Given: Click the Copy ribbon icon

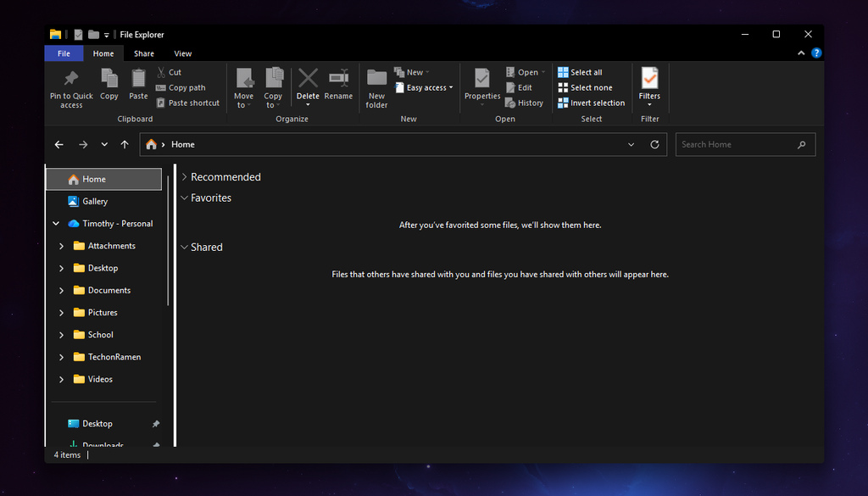Looking at the screenshot, I should [x=109, y=79].
